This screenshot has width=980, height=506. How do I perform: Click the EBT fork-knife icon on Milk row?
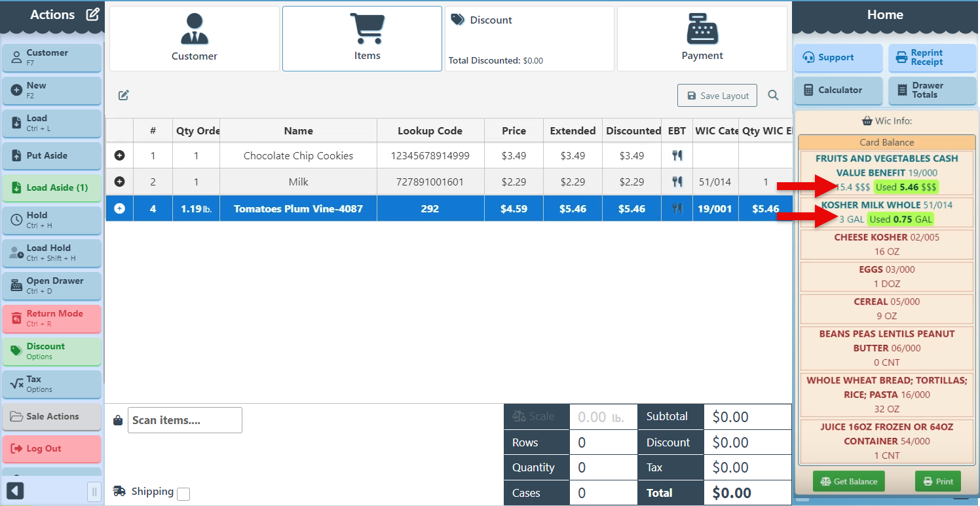(x=677, y=182)
